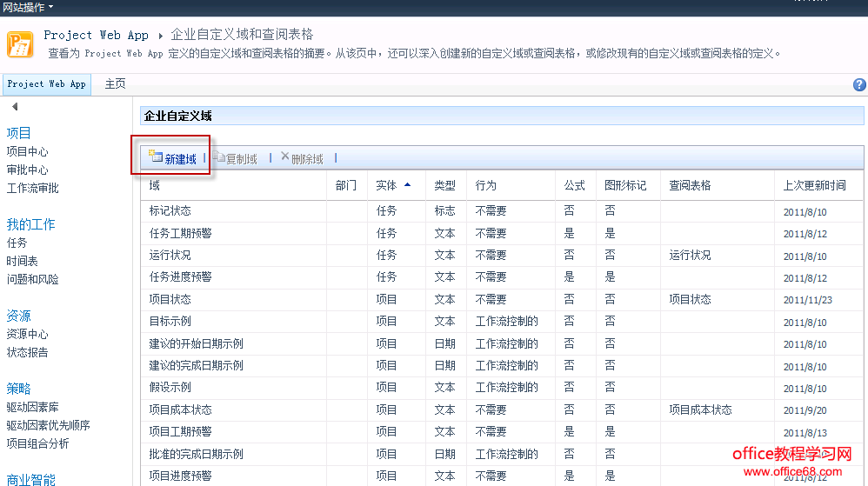The width and height of the screenshot is (868, 486).
Task: Collapse the left navigation with arrow icon
Action: click(x=15, y=107)
